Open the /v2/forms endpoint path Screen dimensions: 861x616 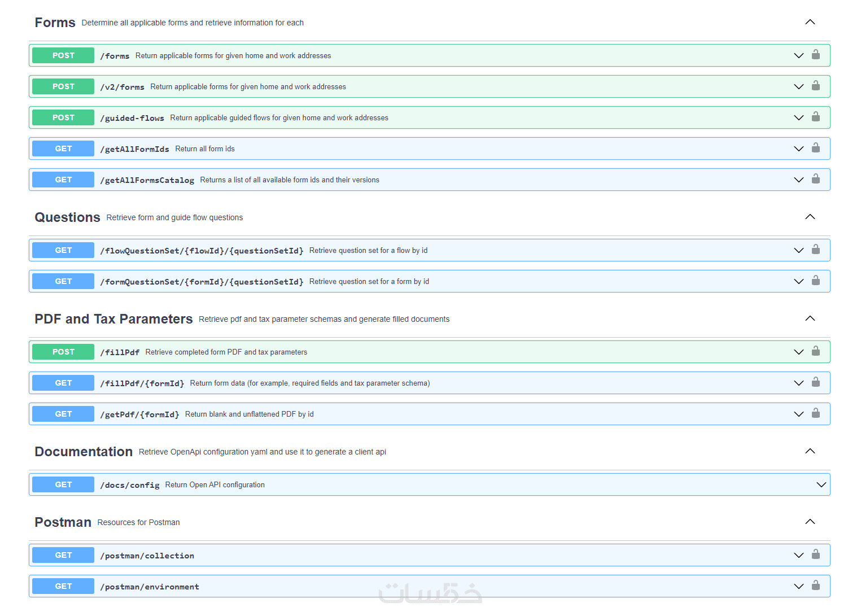122,87
